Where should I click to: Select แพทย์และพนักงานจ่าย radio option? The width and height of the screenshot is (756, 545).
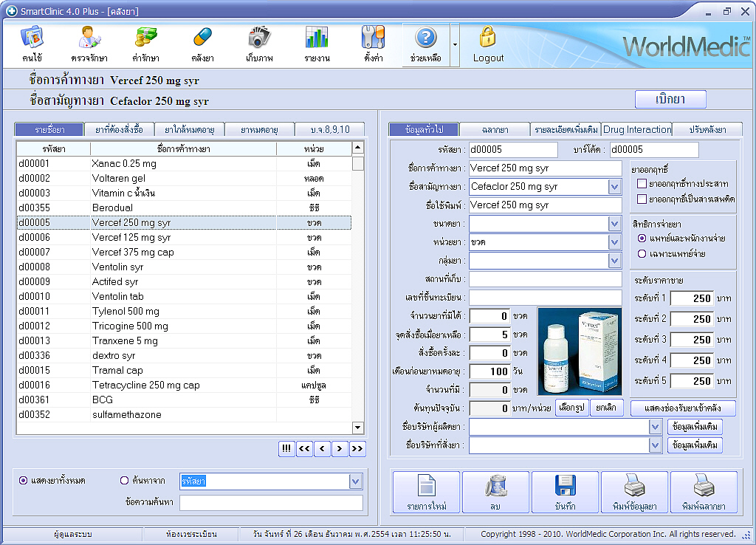[x=642, y=239]
